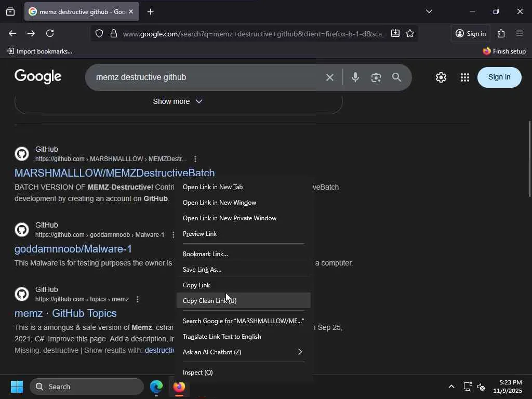Choose Translate Link Text to English
This screenshot has height=399, width=532.
[244, 337]
